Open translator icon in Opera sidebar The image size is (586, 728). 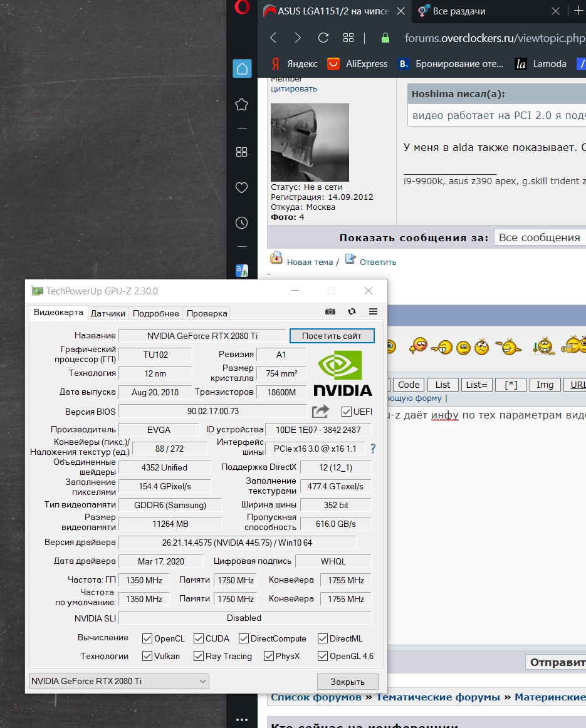click(x=242, y=270)
